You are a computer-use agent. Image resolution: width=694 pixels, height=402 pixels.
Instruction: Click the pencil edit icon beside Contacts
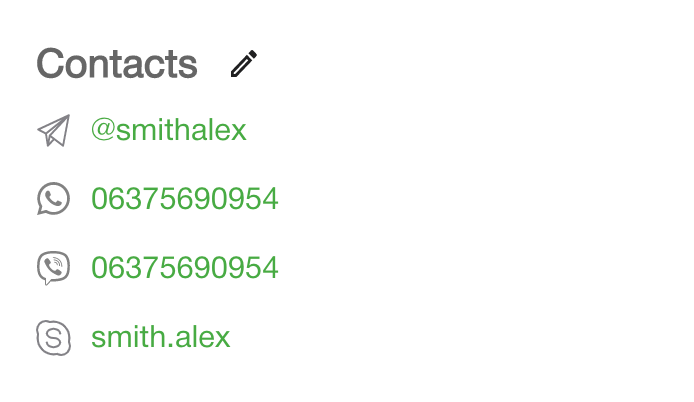[x=244, y=64]
